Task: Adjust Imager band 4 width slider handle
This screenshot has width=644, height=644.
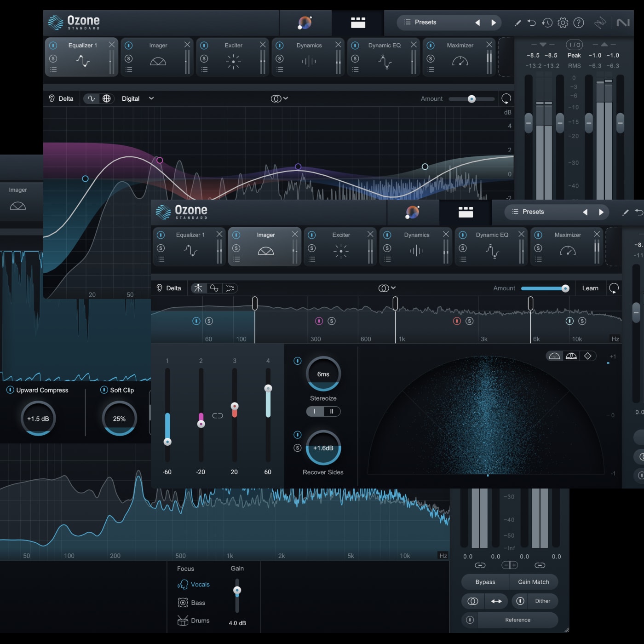Action: 268,388
